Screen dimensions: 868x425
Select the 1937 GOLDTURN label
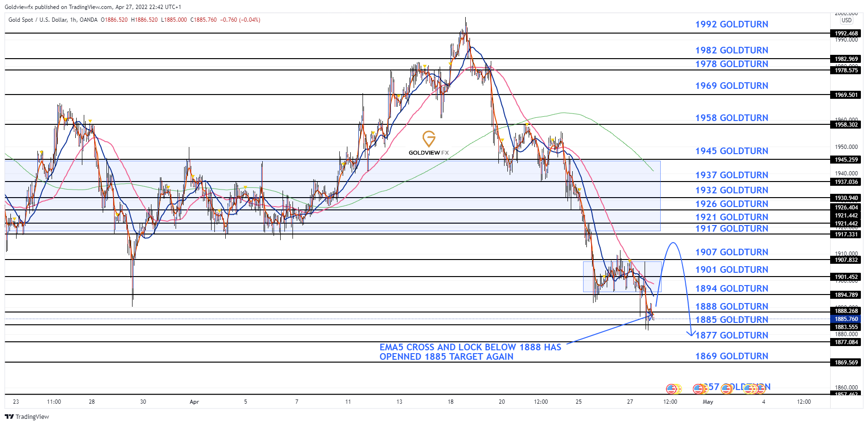click(x=732, y=175)
